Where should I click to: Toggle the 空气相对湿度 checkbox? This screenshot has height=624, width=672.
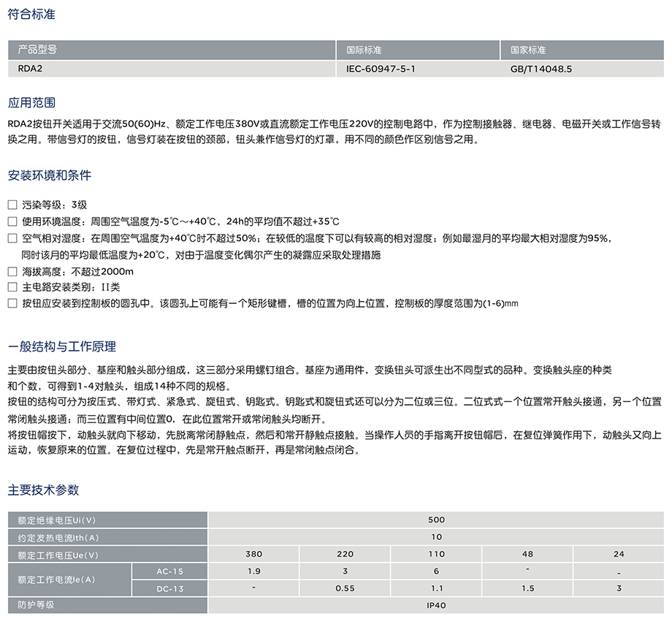12,238
